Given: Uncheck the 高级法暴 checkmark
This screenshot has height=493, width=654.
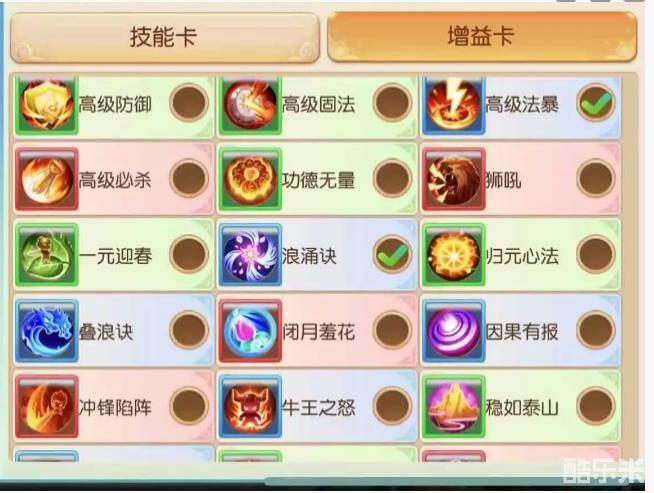Looking at the screenshot, I should (596, 103).
